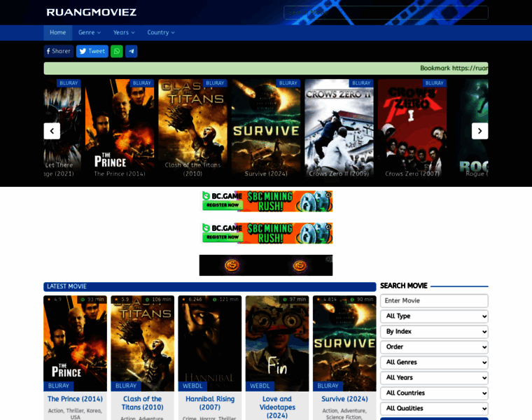
Task: Expand the Years navigation dropdown
Action: (124, 32)
